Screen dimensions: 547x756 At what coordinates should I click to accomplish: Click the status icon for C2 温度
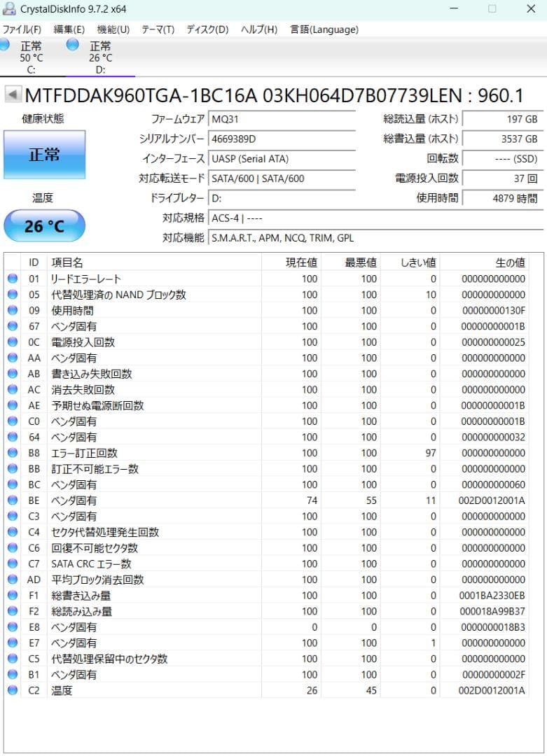13,690
